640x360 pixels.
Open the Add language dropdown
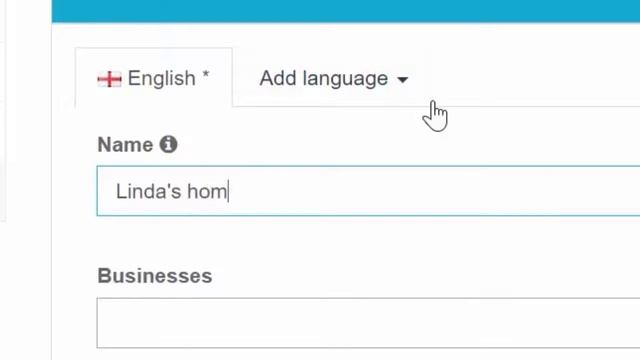pos(333,78)
